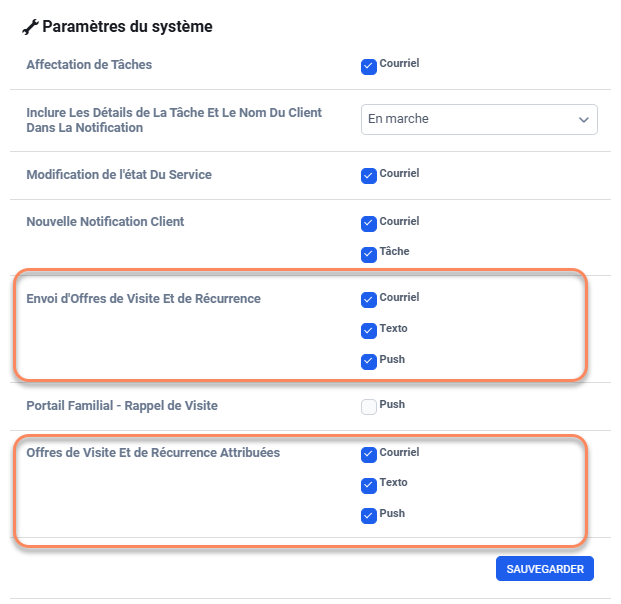Toggle Courriel for Modification de l'état Du Service

[x=368, y=176]
